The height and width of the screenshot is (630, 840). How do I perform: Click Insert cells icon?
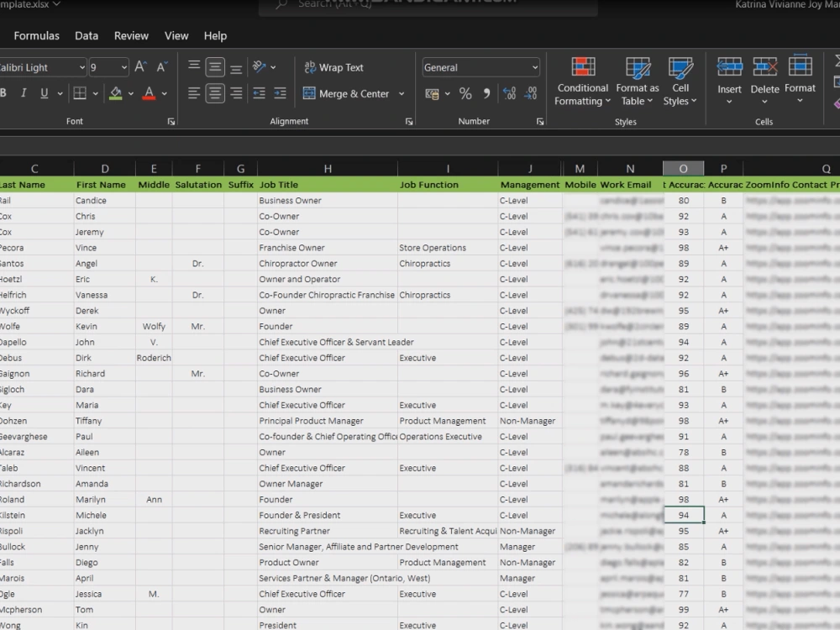pos(730,67)
